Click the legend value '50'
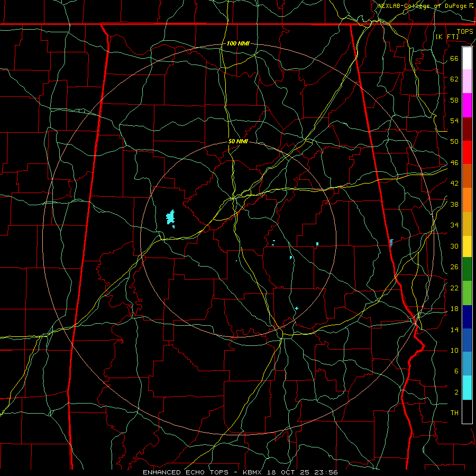Viewport: 476px width, 476px height. (454, 141)
